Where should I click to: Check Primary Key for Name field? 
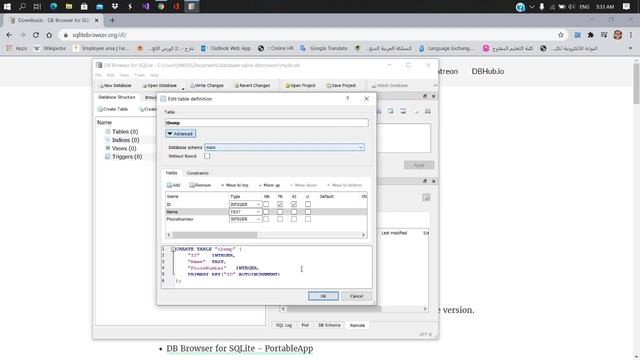tap(280, 212)
